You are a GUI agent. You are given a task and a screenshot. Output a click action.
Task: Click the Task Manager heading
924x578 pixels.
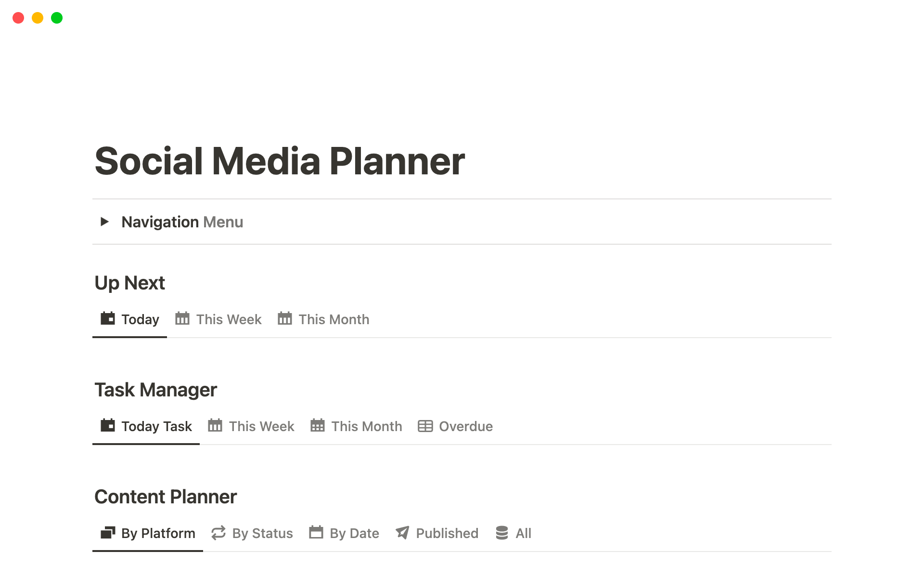coord(155,390)
